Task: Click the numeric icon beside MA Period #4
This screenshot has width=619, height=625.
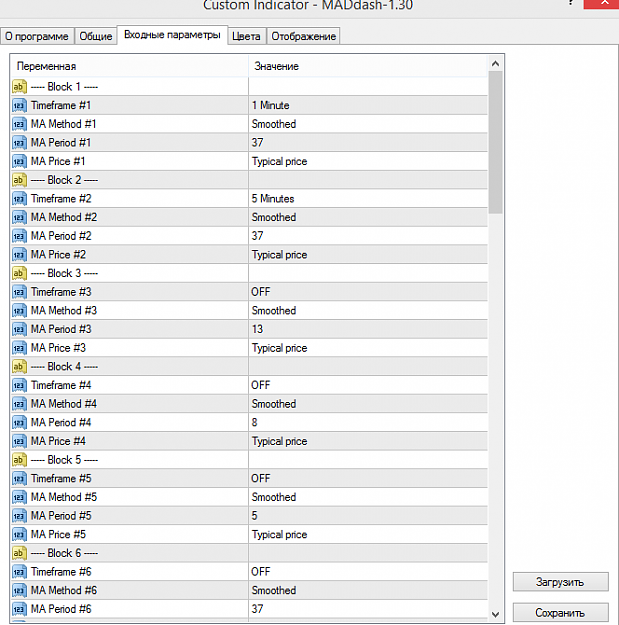Action: (x=19, y=423)
